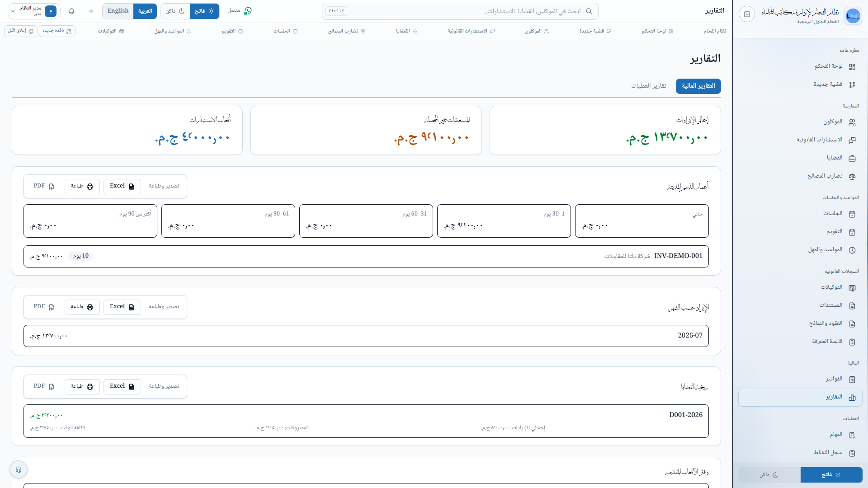The height and width of the screenshot is (488, 868).
Task: Export الإيراد حسب الشهر to Excel
Action: [122, 307]
